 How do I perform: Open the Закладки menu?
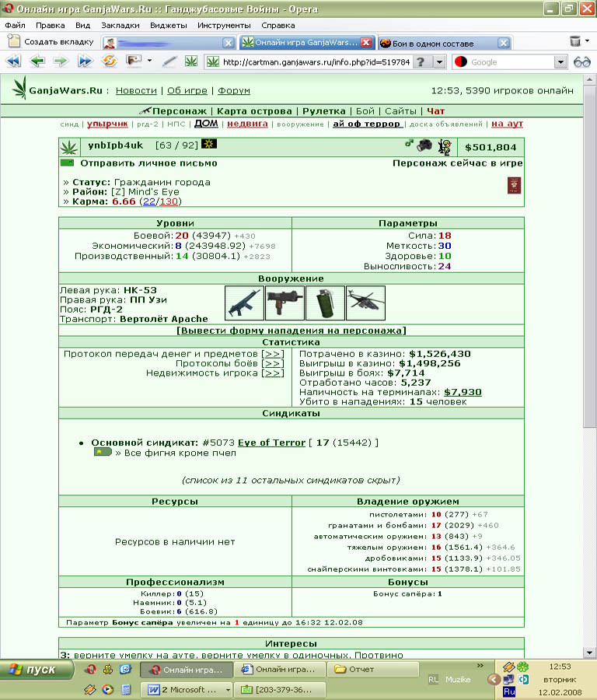click(x=120, y=25)
